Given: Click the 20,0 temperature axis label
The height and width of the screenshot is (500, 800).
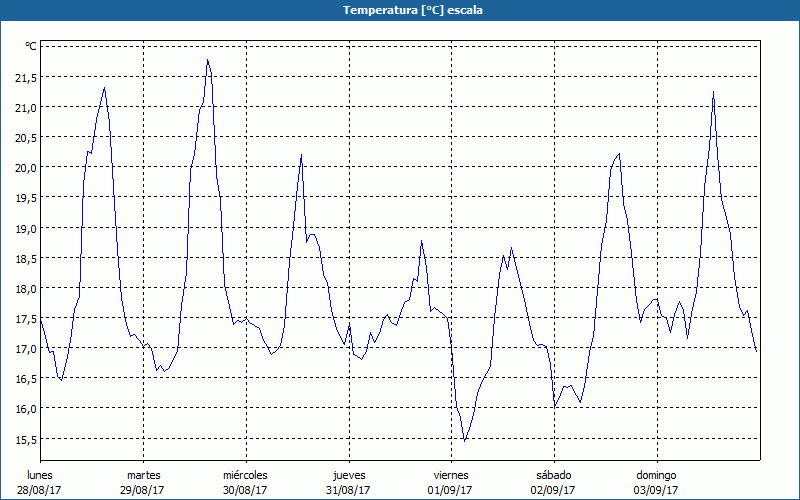Looking at the screenshot, I should [26, 167].
